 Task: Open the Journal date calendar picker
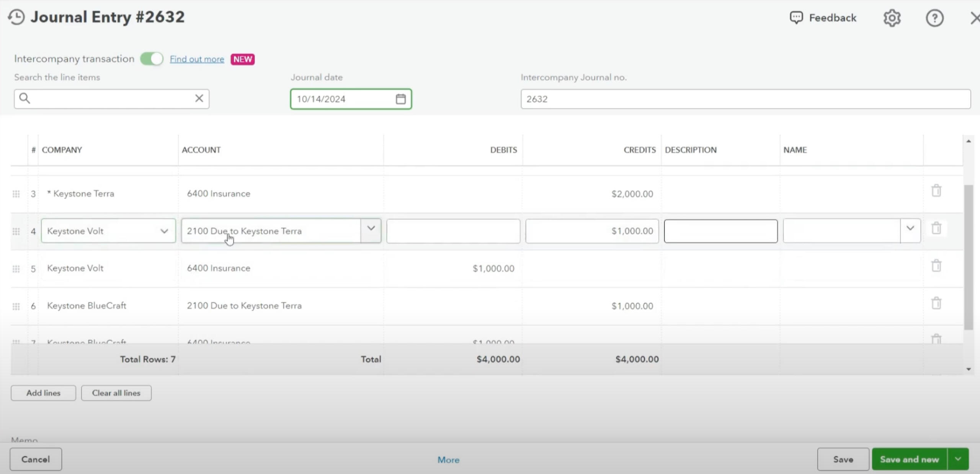click(x=400, y=99)
